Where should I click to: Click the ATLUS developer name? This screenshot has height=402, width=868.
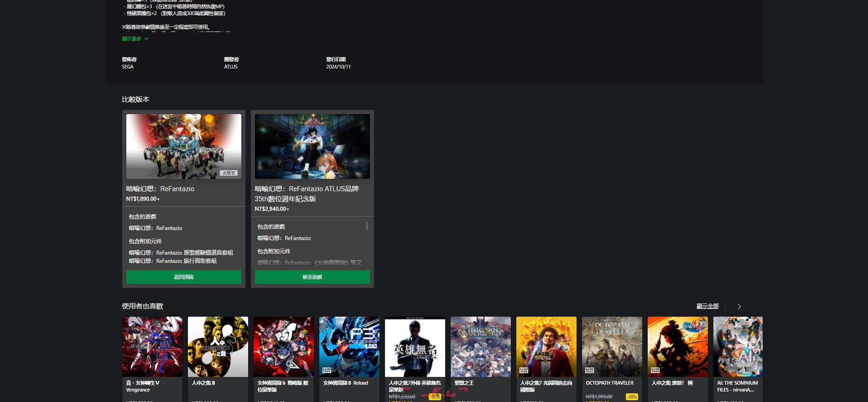(x=231, y=67)
